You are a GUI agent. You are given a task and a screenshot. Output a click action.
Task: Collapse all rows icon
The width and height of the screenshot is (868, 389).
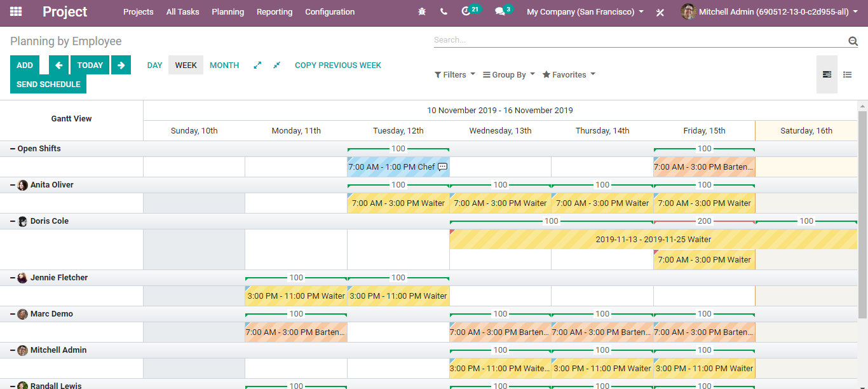click(x=276, y=65)
